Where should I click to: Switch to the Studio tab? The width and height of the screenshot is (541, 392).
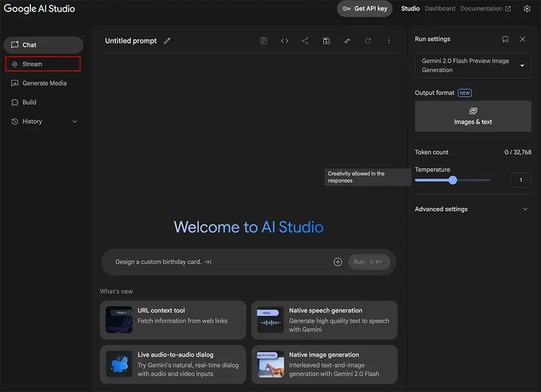[x=410, y=9]
